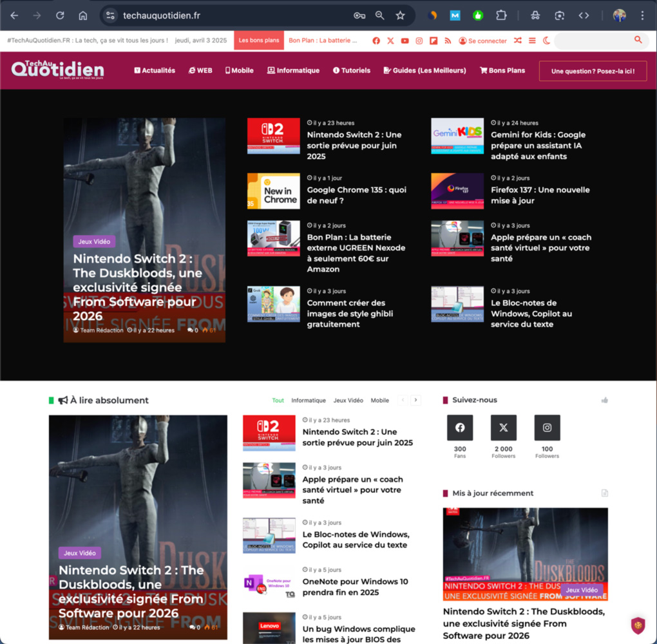Open 'Comment créer des images de style ghibli'
657x644 pixels.
click(350, 314)
